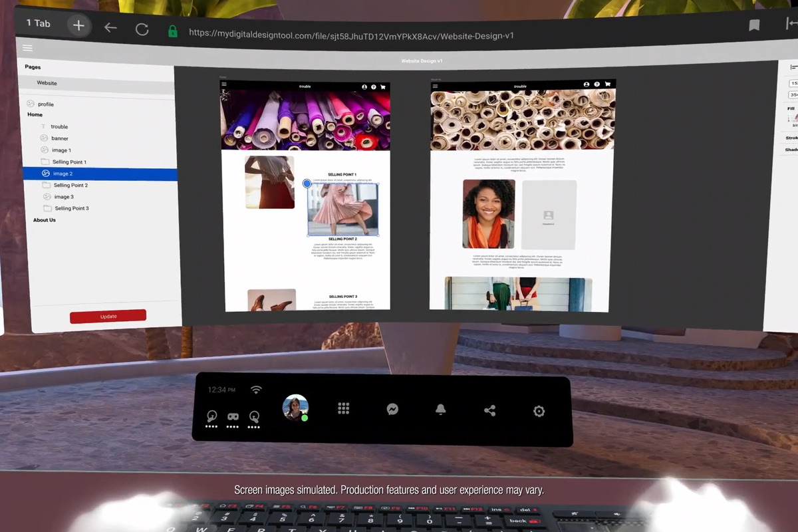The image size is (798, 532).
Task: Open the app library grid icon
Action: pos(343,408)
